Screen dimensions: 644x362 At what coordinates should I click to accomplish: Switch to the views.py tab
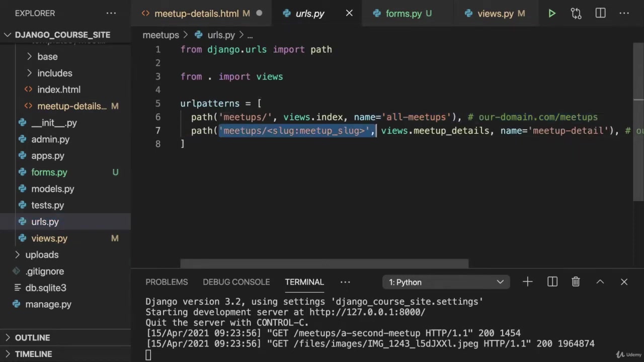coord(495,14)
